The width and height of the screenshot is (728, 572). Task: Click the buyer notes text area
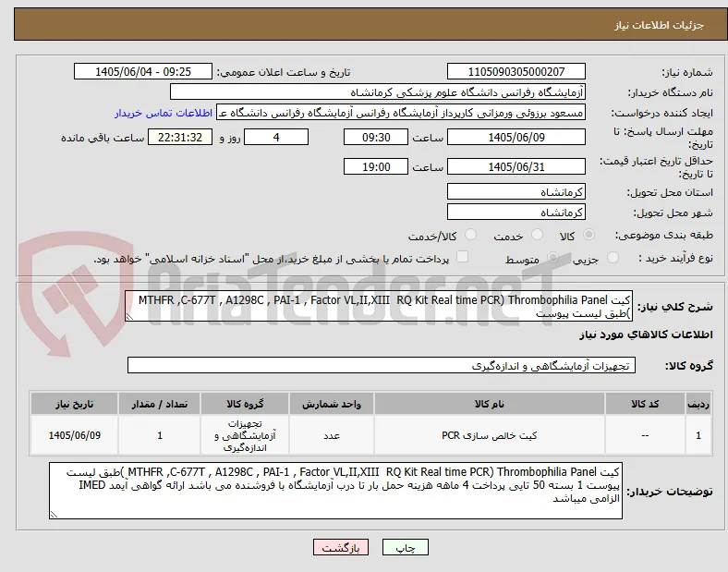tap(335, 491)
